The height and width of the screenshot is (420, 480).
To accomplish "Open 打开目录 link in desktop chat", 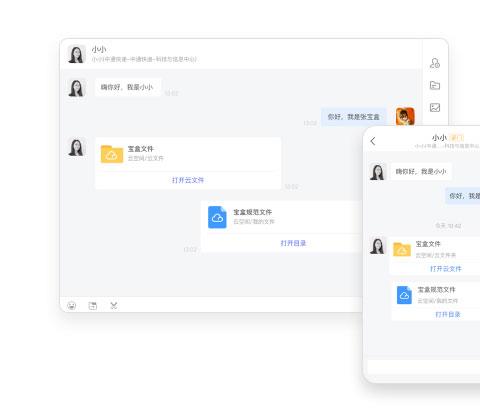I will [293, 243].
